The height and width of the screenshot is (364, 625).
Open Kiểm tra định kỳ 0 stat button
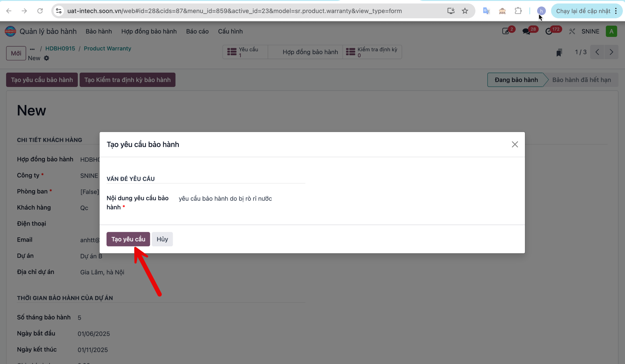tap(372, 52)
